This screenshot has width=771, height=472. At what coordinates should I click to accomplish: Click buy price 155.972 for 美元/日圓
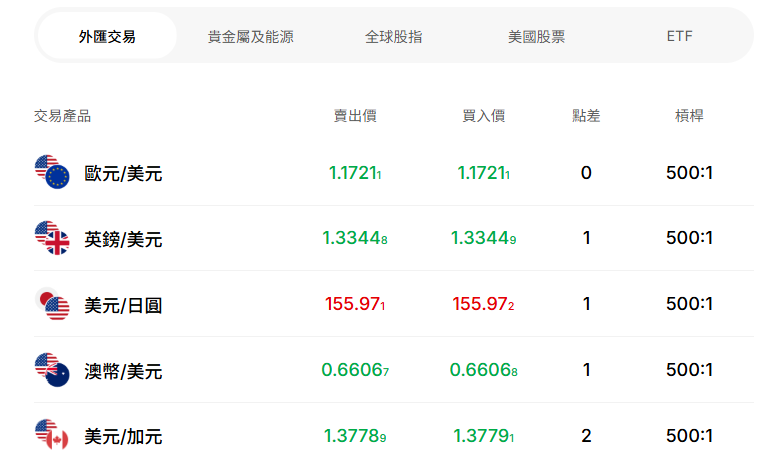click(x=483, y=304)
